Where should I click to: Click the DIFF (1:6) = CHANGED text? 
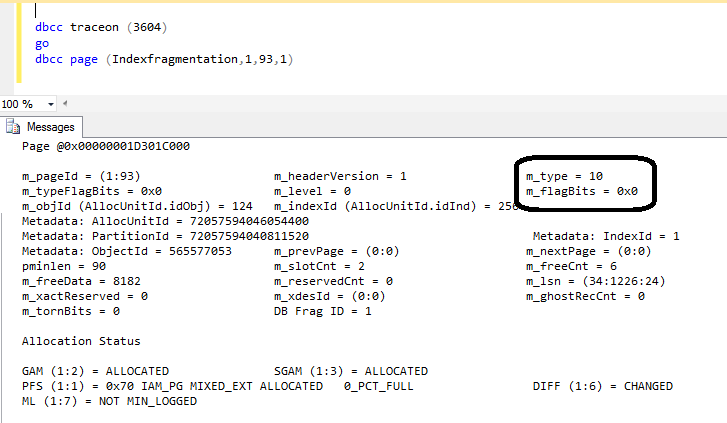coord(602,386)
